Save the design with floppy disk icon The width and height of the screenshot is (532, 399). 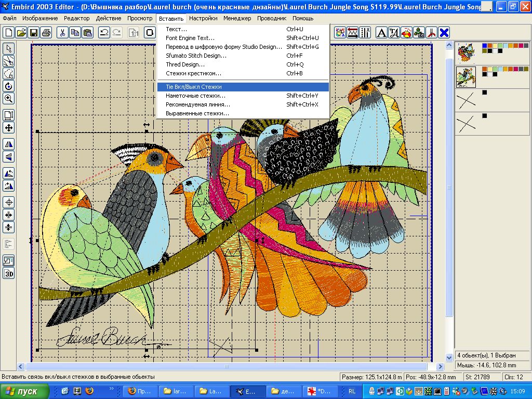(x=33, y=33)
